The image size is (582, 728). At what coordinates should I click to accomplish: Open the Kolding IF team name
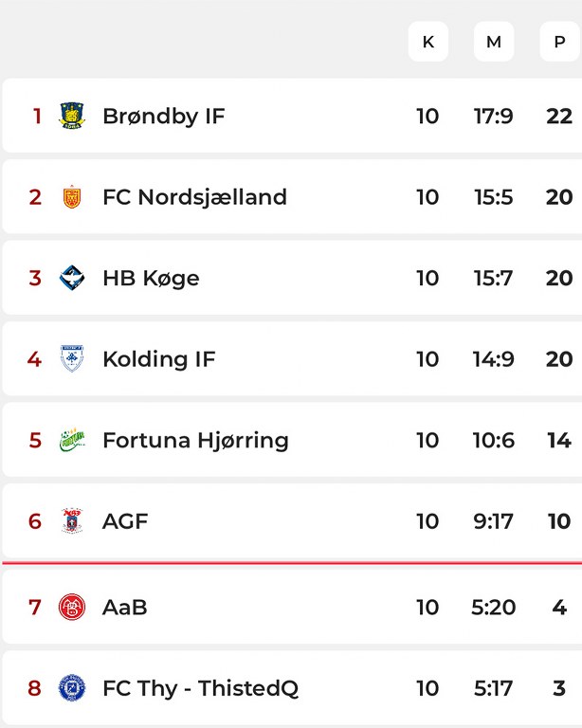tap(158, 359)
